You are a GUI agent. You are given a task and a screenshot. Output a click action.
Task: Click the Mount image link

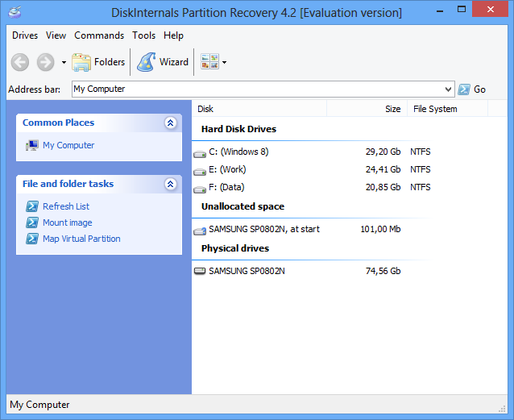(67, 222)
